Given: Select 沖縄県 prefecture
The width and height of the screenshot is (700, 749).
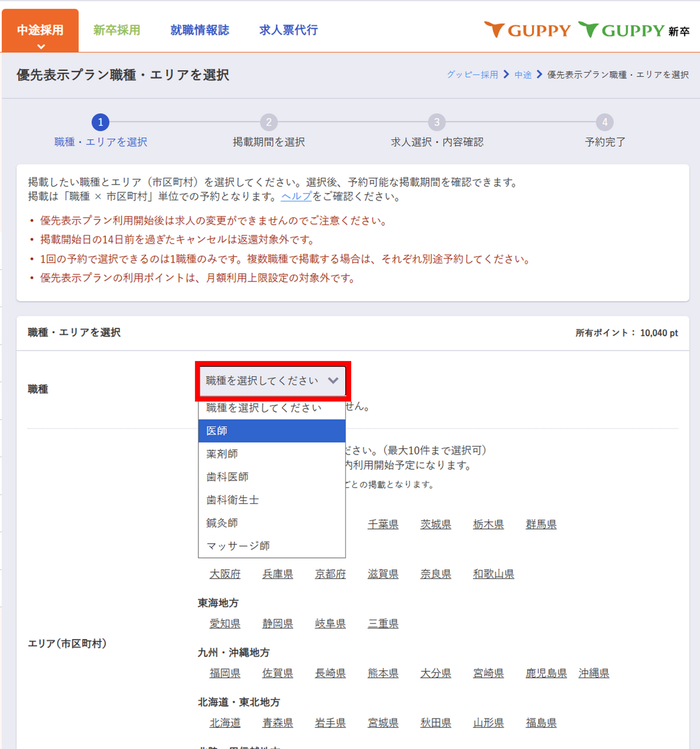Looking at the screenshot, I should click(x=593, y=674).
